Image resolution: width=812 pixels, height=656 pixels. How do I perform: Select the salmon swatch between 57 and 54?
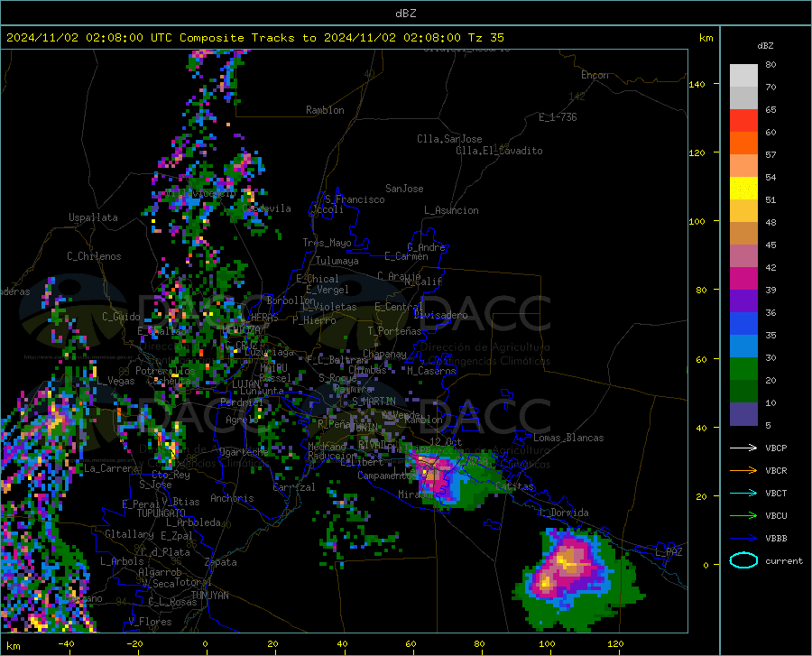pos(743,166)
